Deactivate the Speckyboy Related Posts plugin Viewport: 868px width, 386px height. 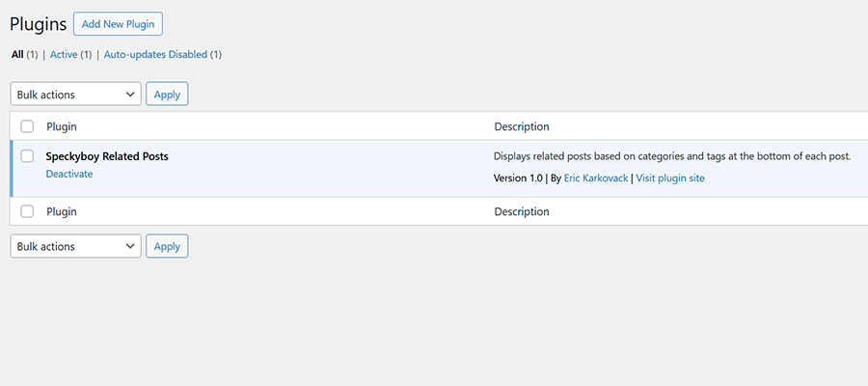tap(69, 174)
